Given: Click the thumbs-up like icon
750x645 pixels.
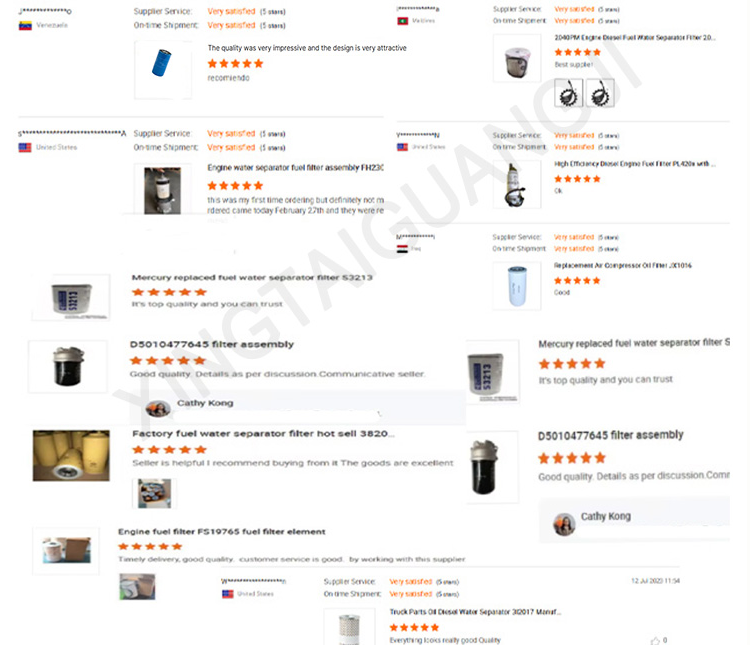Looking at the screenshot, I should [x=655, y=640].
